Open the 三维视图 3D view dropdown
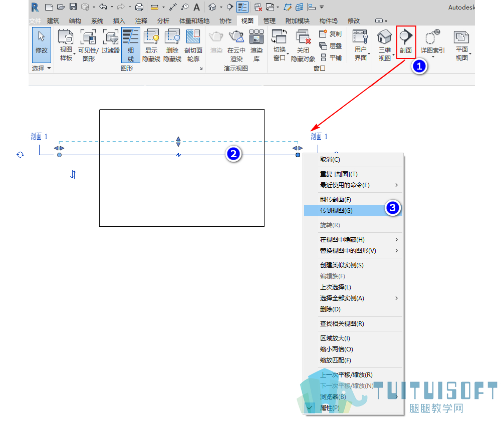The image size is (504, 422). (385, 45)
